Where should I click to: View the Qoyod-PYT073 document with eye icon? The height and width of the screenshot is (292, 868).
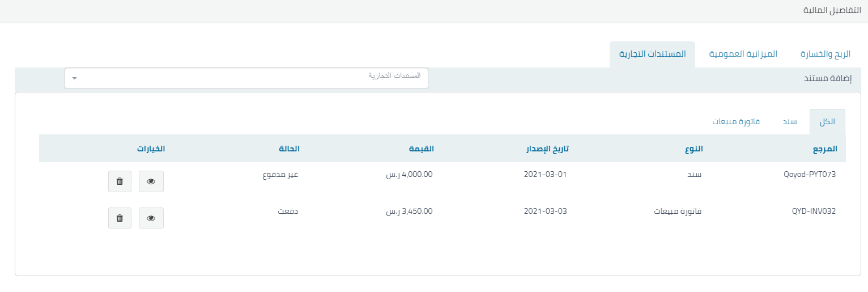click(x=151, y=181)
